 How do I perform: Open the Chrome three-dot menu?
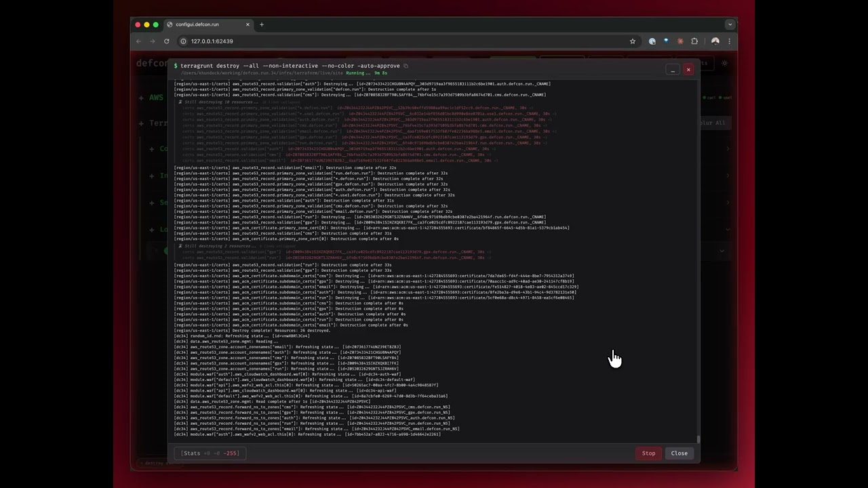point(729,41)
